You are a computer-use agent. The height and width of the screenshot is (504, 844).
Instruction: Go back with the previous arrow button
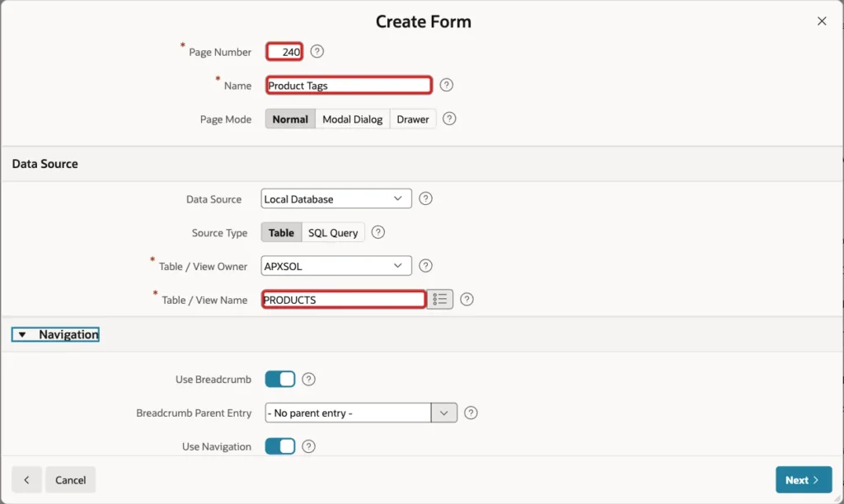click(26, 480)
